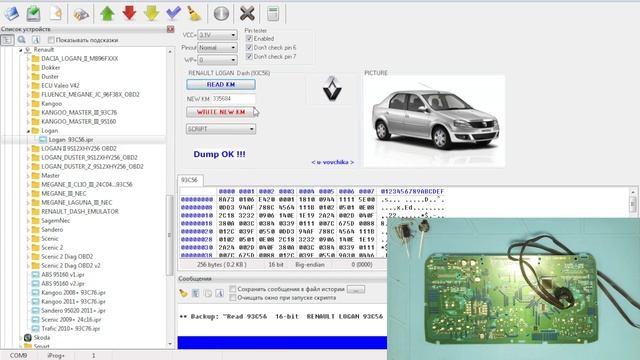Image resolution: width=640 pixels, height=360 pixels.
Task: Click the yellow down arrow toolbar icon
Action: (151, 13)
